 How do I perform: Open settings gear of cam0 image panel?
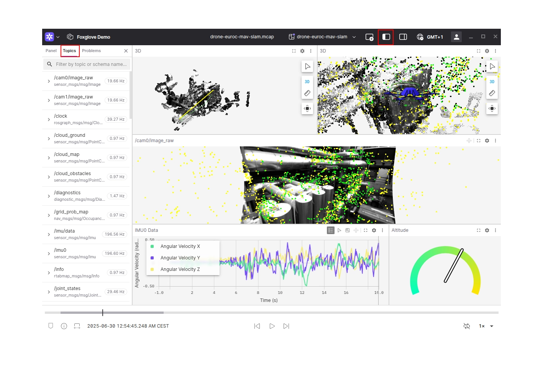(487, 141)
